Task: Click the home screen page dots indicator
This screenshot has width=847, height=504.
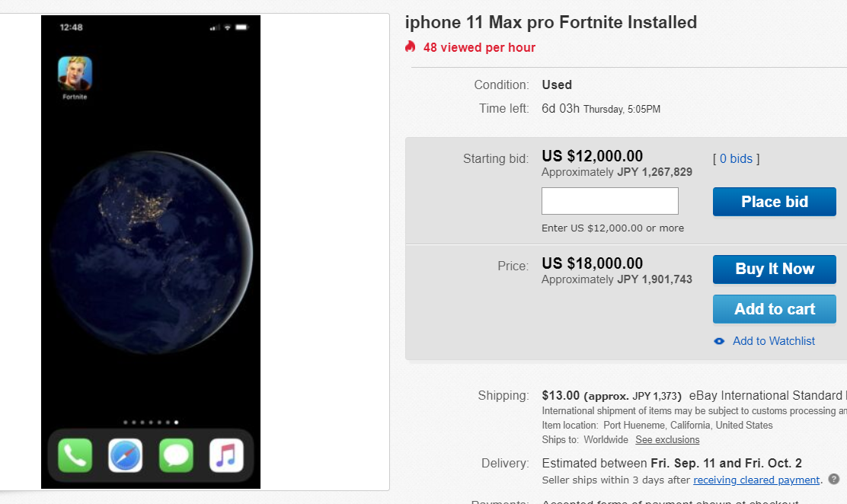Action: 151,421
